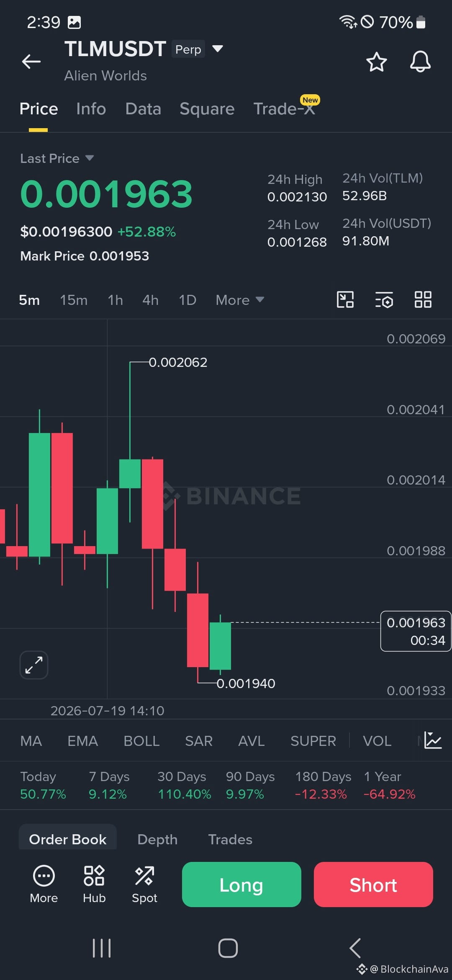Toggle the MA indicator
Image resolution: width=452 pixels, height=980 pixels.
(x=31, y=741)
